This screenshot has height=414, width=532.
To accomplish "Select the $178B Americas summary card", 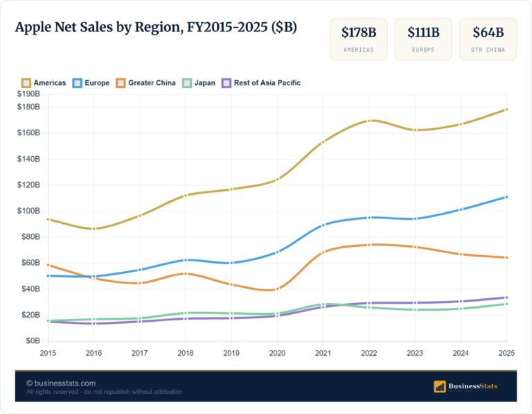I will pos(359,40).
